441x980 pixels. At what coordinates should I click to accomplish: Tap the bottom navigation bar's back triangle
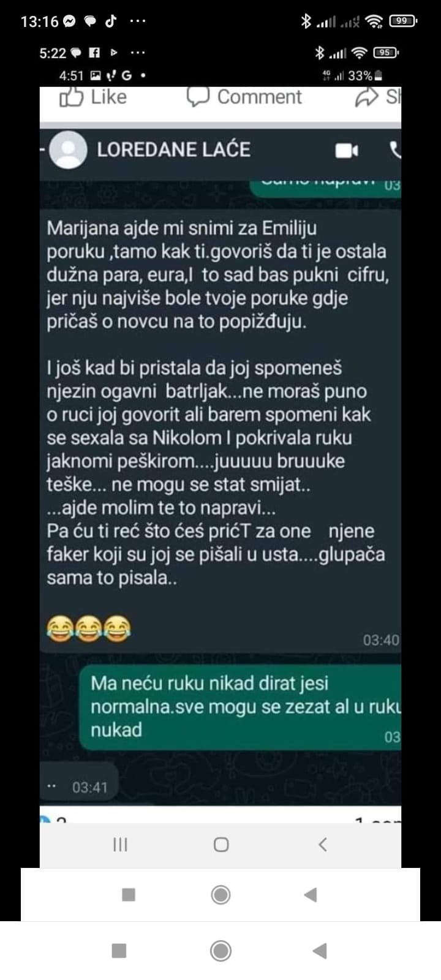[x=320, y=951]
